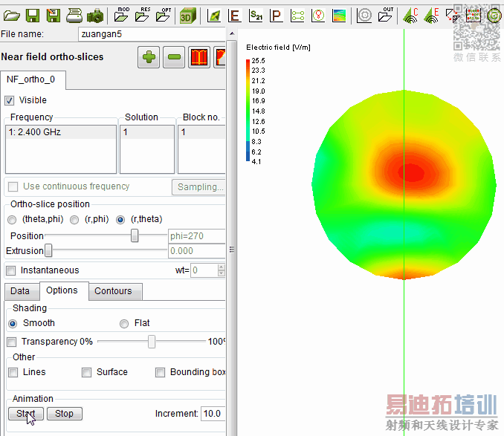Select the (r,phi) radio button
This screenshot has width=504, height=436.
[x=74, y=220]
